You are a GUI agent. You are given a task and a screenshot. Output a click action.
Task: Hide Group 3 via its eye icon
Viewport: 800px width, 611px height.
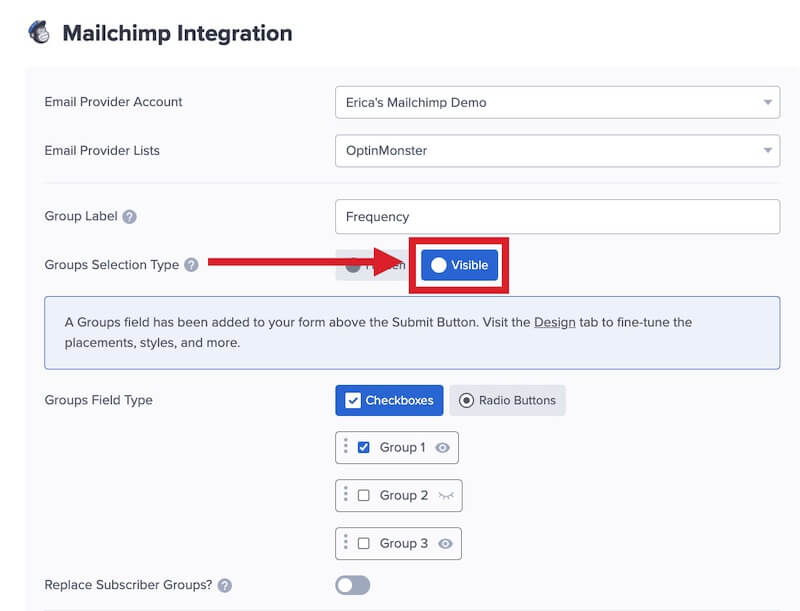pos(443,543)
